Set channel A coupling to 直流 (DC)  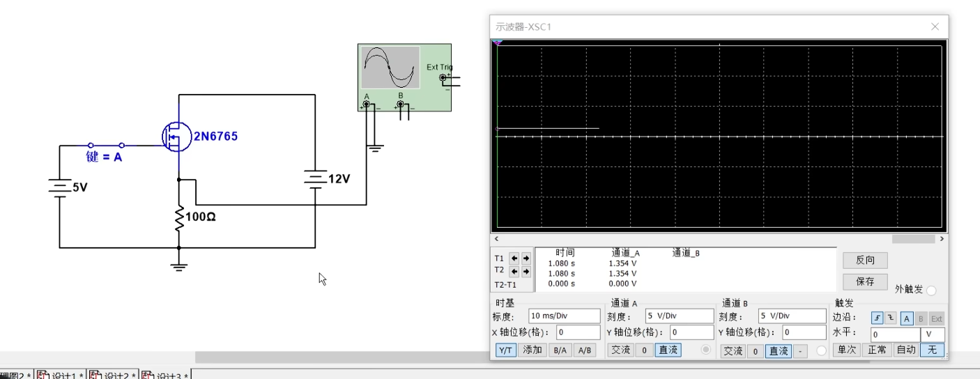668,350
